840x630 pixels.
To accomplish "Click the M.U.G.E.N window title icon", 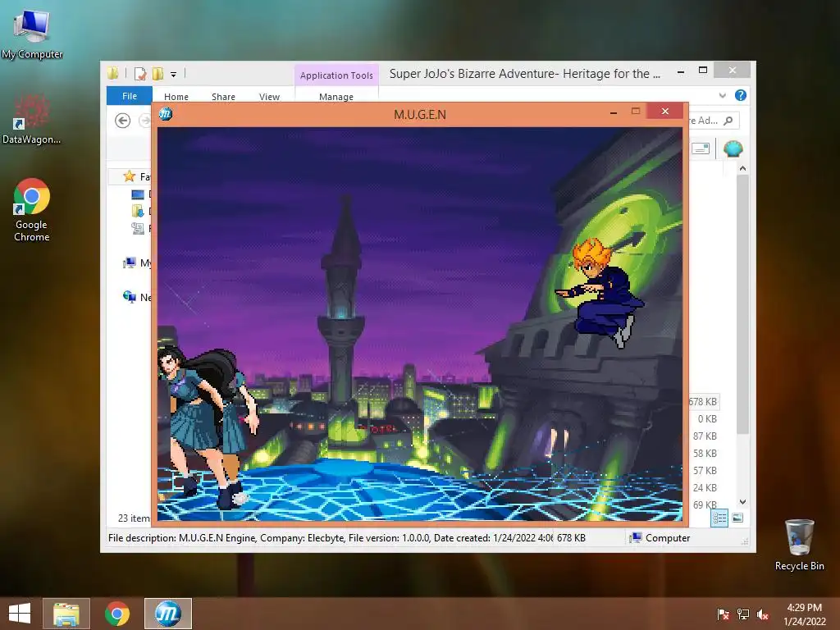I will coord(166,113).
